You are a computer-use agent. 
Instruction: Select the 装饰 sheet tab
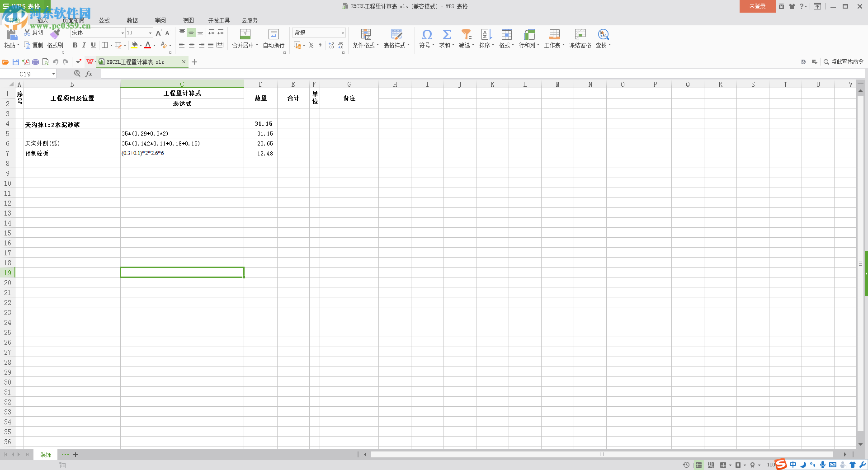46,455
